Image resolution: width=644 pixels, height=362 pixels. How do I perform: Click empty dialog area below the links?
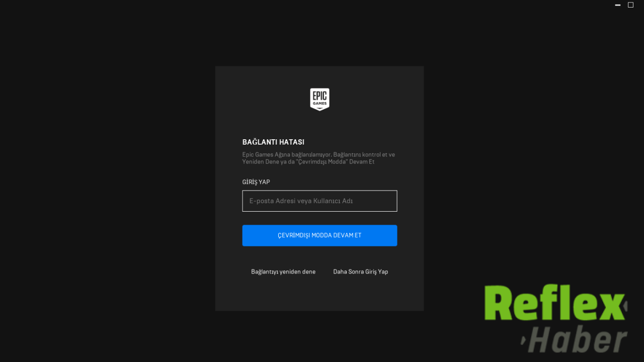(319, 294)
